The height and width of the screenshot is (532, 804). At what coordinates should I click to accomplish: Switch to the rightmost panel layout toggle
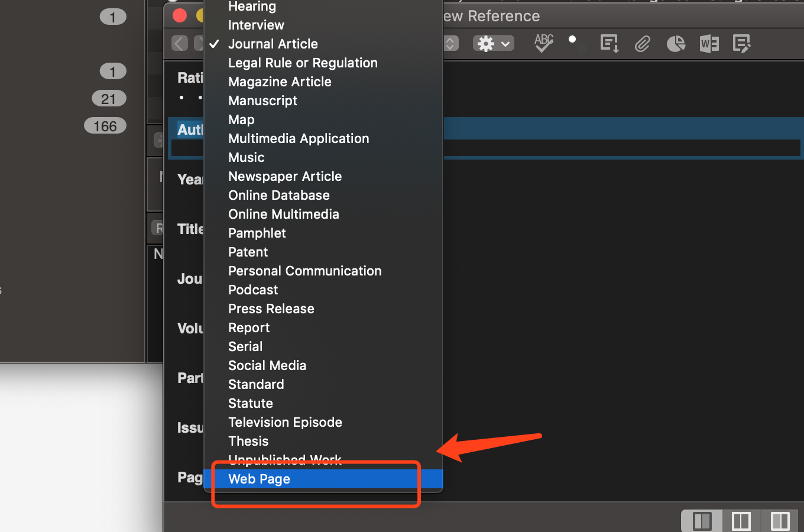click(780, 521)
